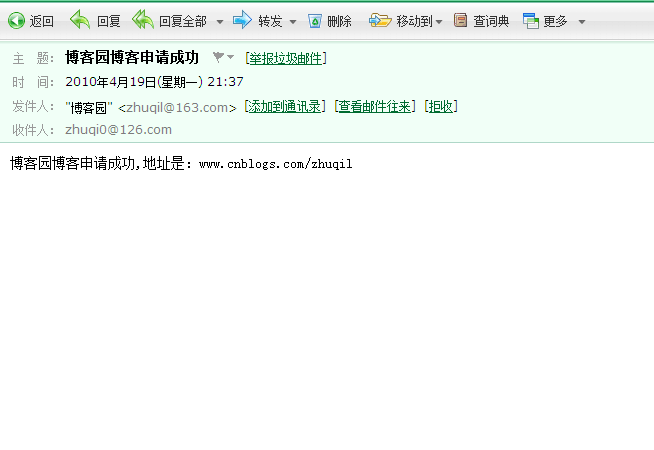Click 查词典 button text

(491, 21)
